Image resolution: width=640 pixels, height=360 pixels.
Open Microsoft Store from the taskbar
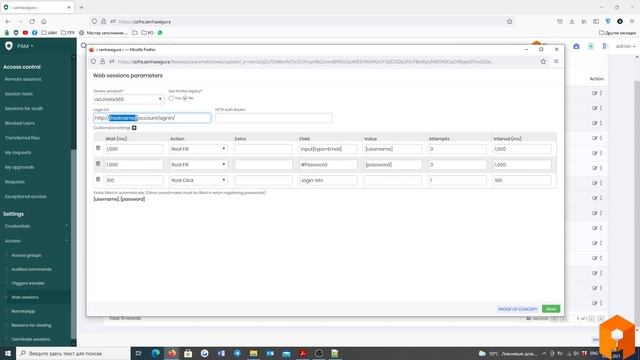point(188,353)
